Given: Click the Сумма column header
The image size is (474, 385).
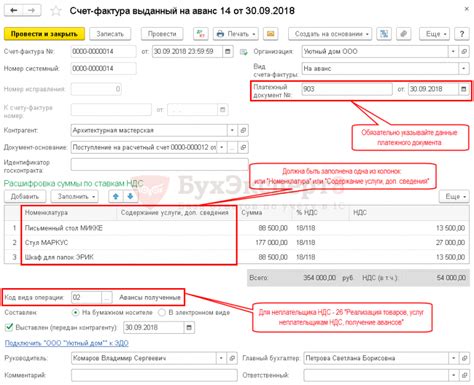Looking at the screenshot, I should pyautogui.click(x=265, y=213).
